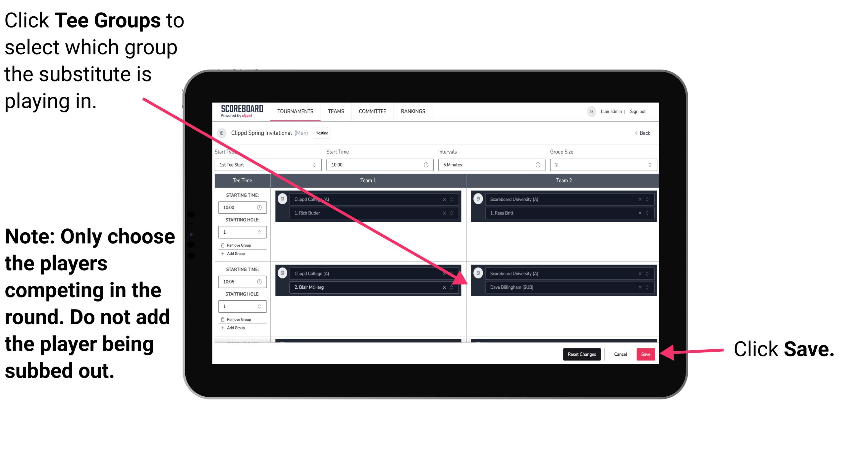Click Cancel button to discard changes

tap(620, 354)
